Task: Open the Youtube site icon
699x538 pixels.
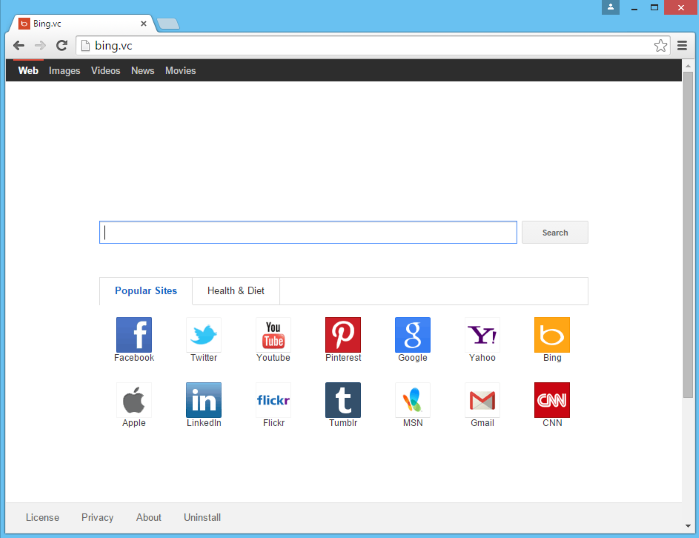Action: point(273,335)
